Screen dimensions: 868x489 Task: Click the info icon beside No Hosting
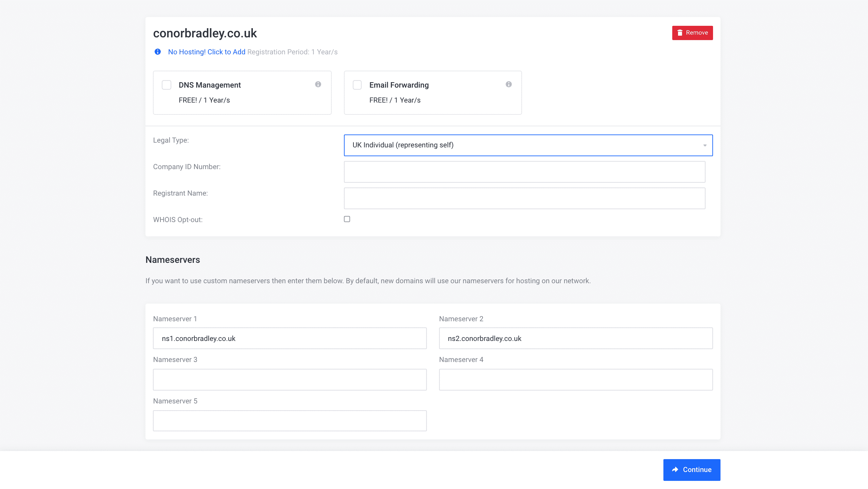pyautogui.click(x=158, y=52)
